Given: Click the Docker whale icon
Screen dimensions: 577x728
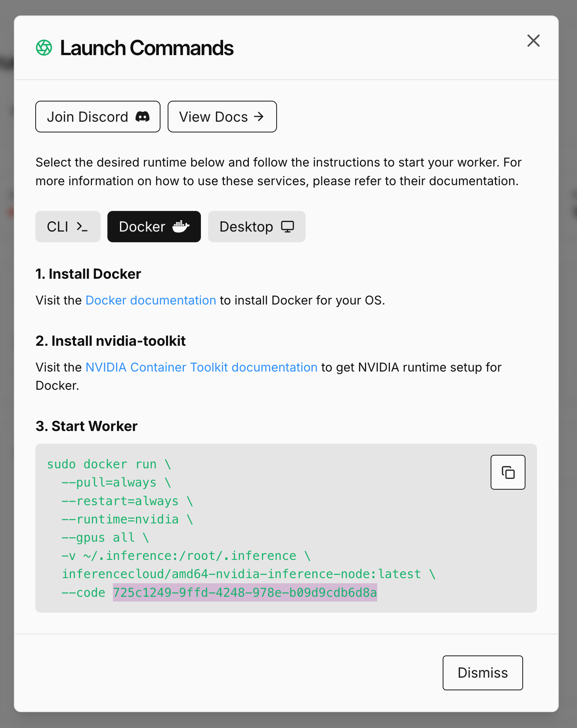Looking at the screenshot, I should (181, 226).
